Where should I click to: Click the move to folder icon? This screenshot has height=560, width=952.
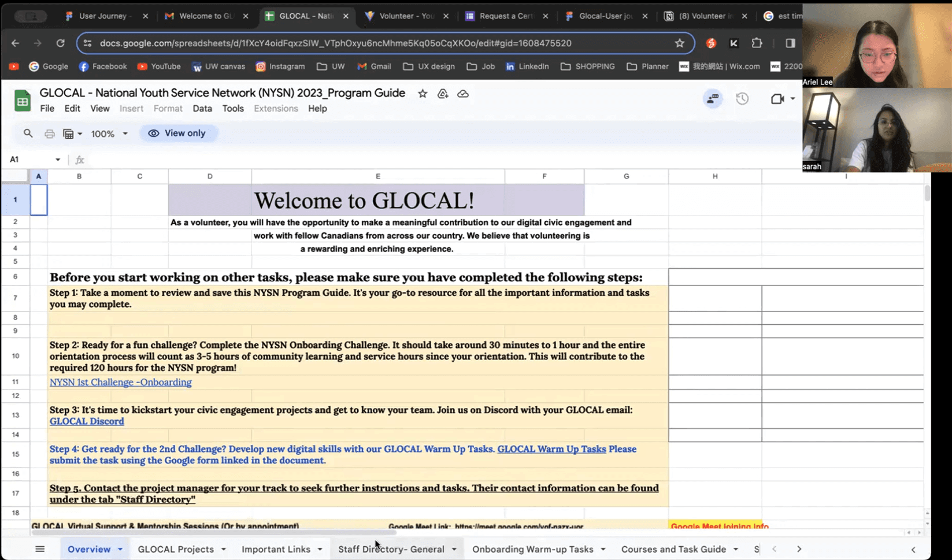click(443, 94)
